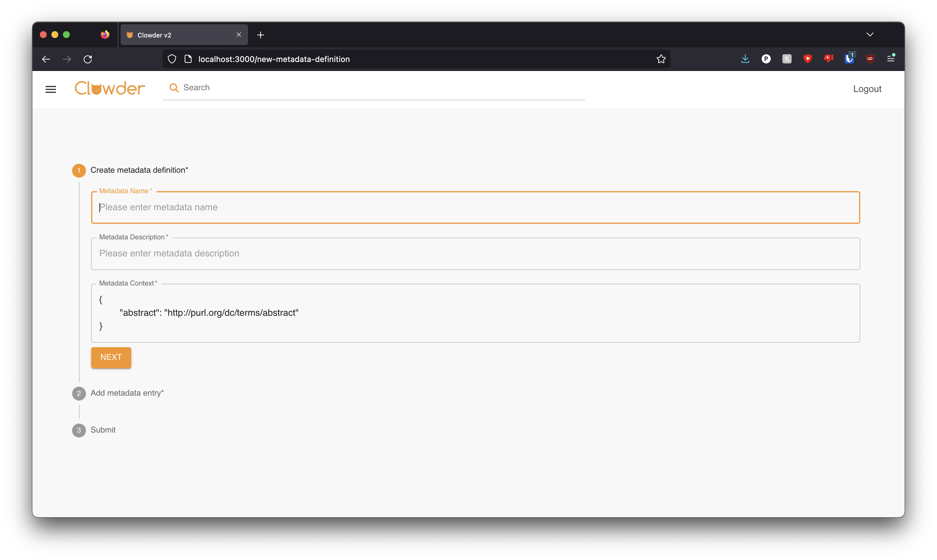This screenshot has width=937, height=560.
Task: Click the shield tracking protection icon
Action: point(172,59)
